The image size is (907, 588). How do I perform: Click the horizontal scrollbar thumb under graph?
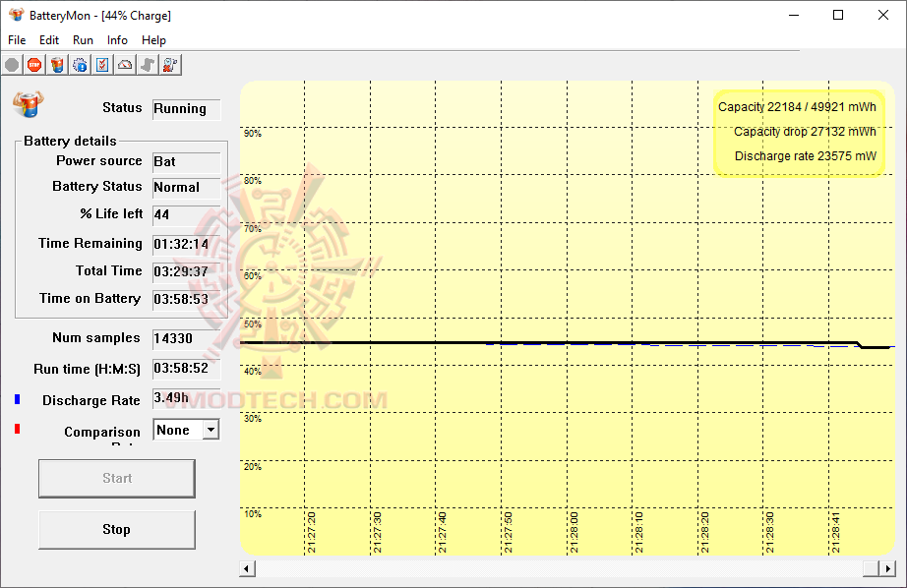(872, 569)
